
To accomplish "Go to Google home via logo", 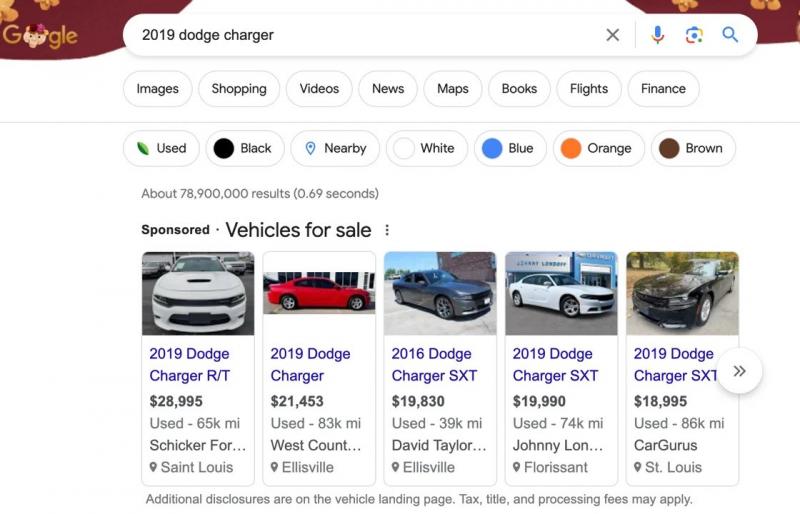I will (x=40, y=36).
